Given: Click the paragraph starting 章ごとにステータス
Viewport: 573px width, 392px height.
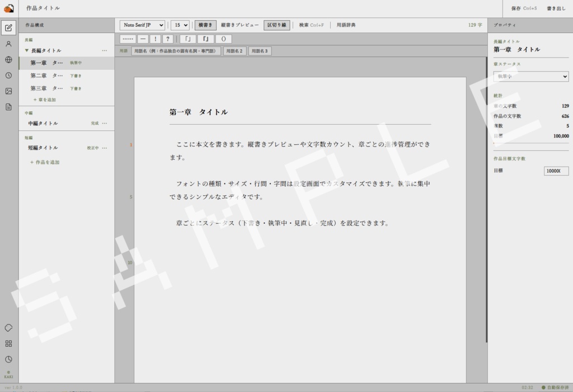Looking at the screenshot, I should (282, 223).
